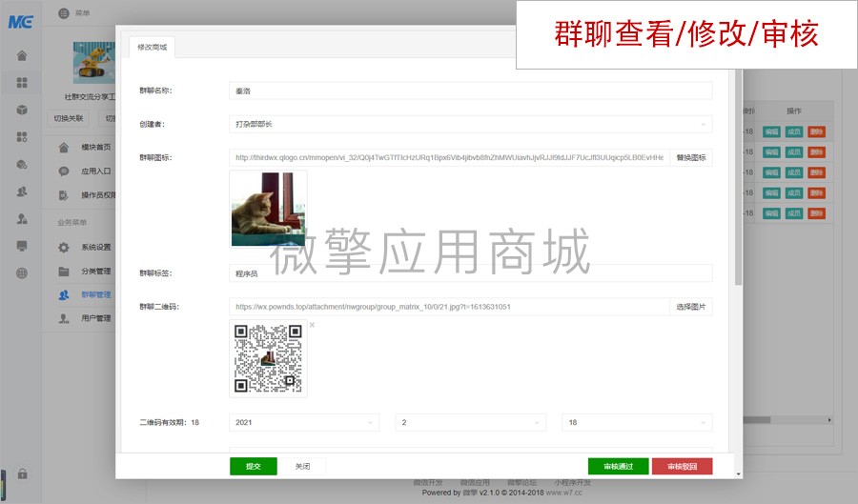858x504 pixels.
Task: Click the down arrow of the modal scrollbar
Action: coord(739,474)
